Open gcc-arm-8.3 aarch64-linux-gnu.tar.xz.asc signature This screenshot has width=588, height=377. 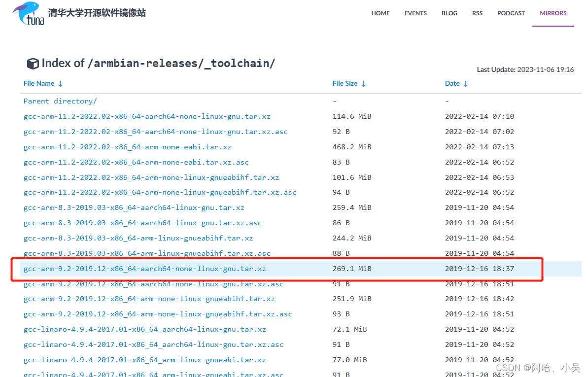[142, 223]
